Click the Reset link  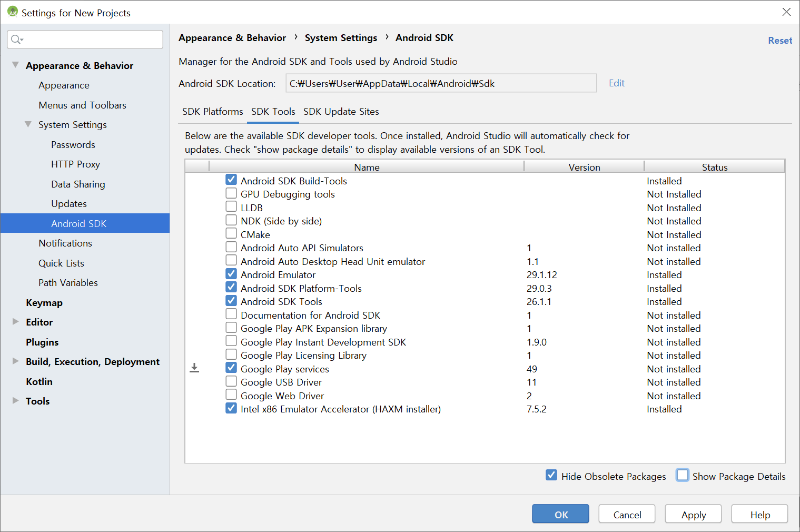point(780,41)
